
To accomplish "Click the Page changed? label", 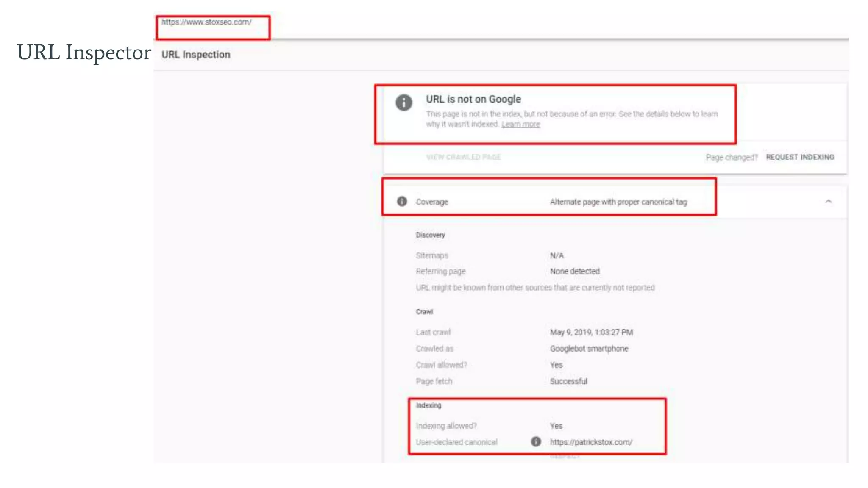I will [732, 158].
